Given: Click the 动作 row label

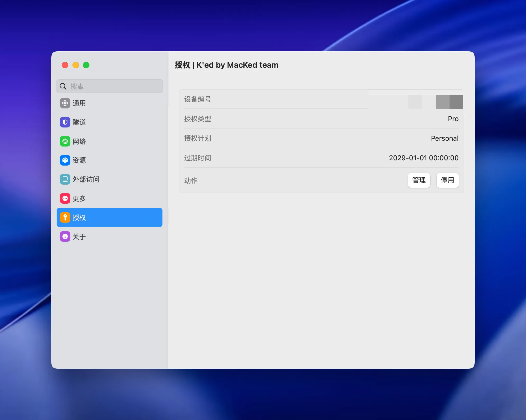Looking at the screenshot, I should [191, 180].
